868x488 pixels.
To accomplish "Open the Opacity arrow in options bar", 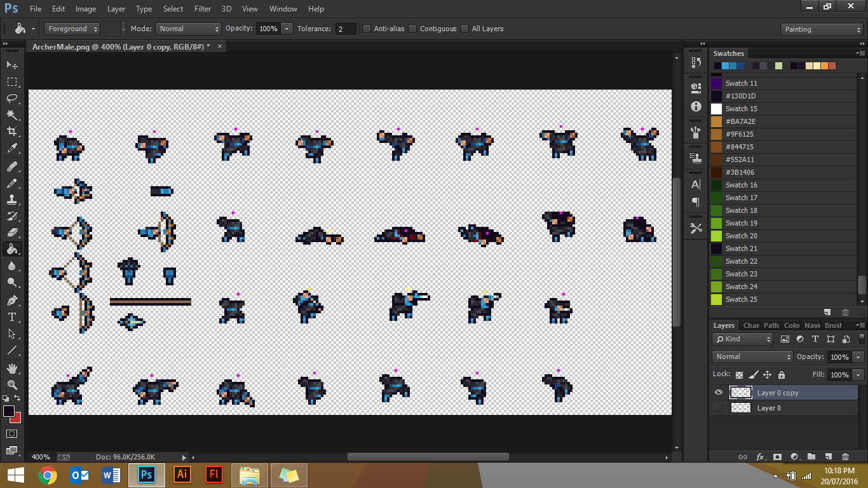I will point(287,29).
